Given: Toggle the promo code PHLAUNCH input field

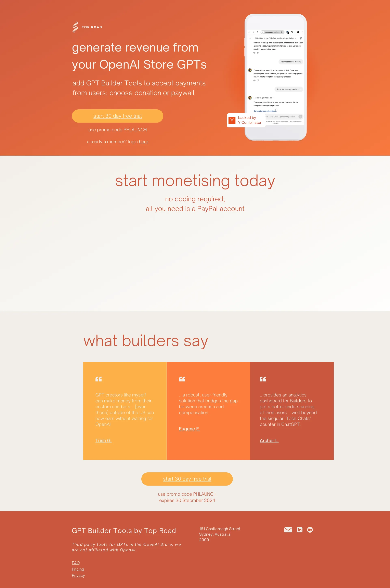Looking at the screenshot, I should pyautogui.click(x=118, y=129).
